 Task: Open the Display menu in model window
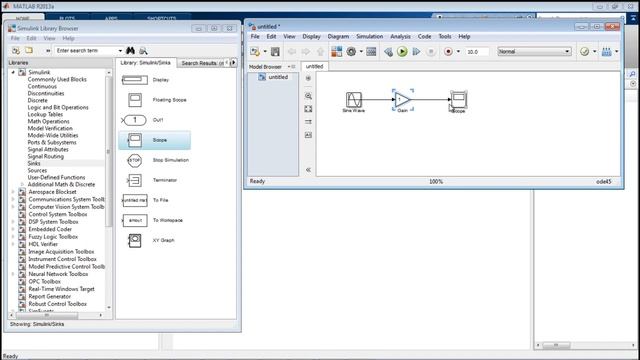coord(311,36)
